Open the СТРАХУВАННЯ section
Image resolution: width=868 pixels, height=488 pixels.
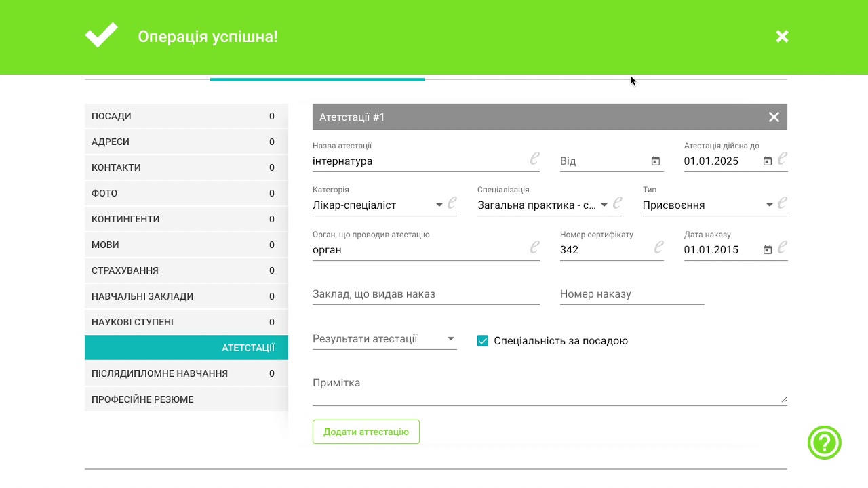(186, 270)
